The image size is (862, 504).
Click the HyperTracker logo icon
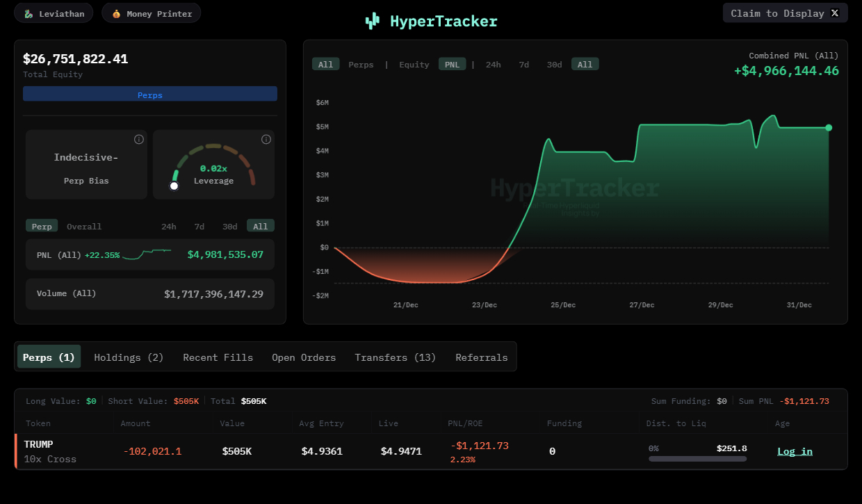click(373, 22)
